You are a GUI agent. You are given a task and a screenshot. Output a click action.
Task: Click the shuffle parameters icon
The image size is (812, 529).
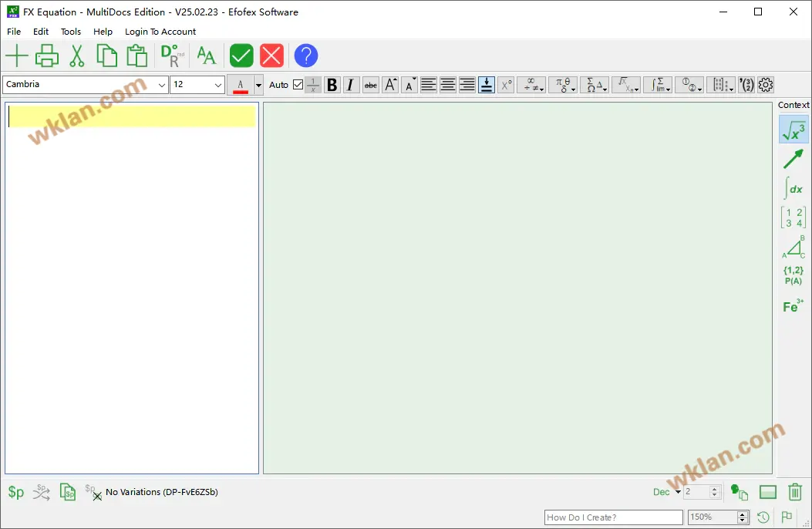pyautogui.click(x=42, y=492)
